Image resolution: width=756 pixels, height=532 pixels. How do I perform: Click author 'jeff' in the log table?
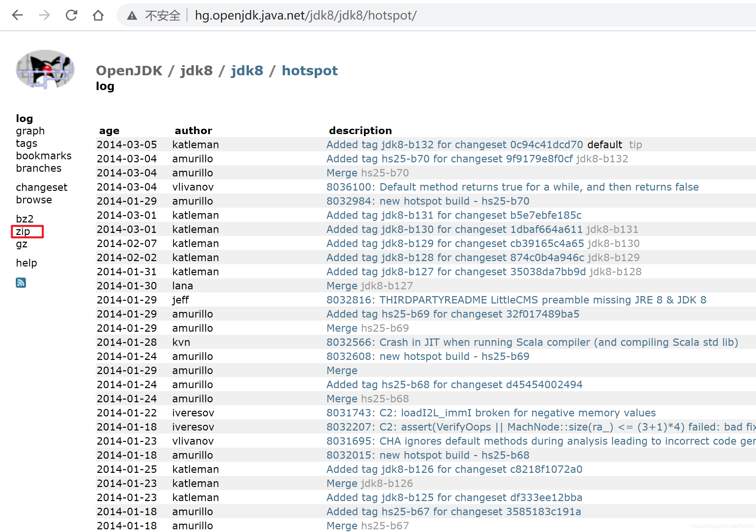coord(181,300)
